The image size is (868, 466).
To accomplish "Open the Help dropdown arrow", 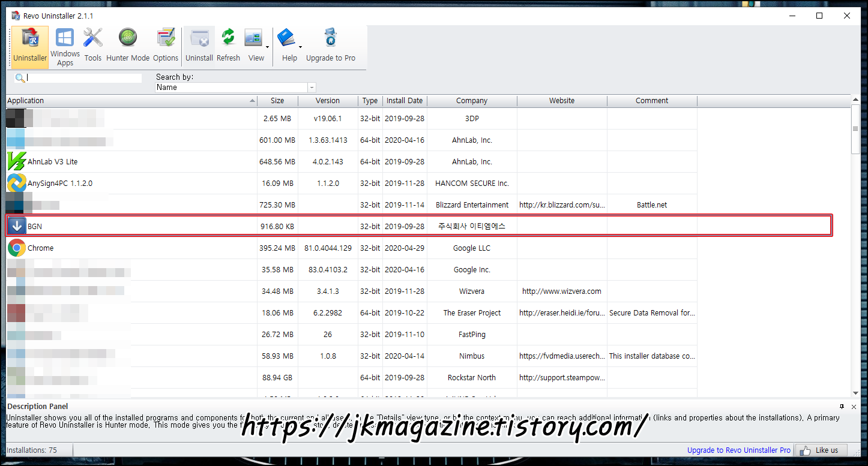I will pos(300,47).
